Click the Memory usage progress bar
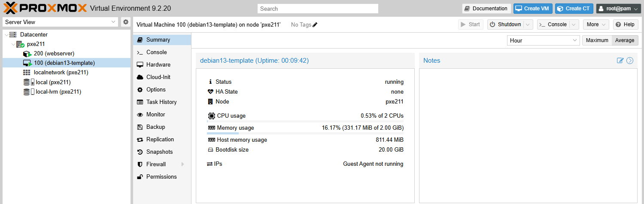 [x=305, y=134]
